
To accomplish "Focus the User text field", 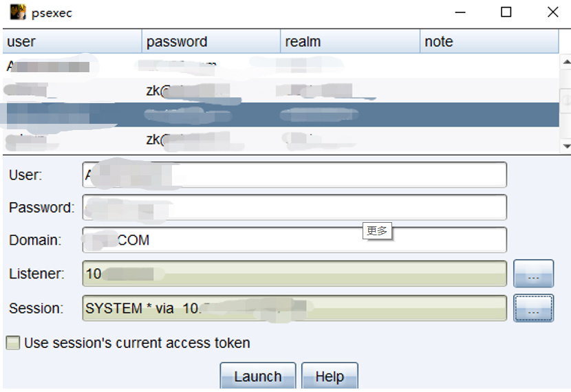I will coord(294,175).
